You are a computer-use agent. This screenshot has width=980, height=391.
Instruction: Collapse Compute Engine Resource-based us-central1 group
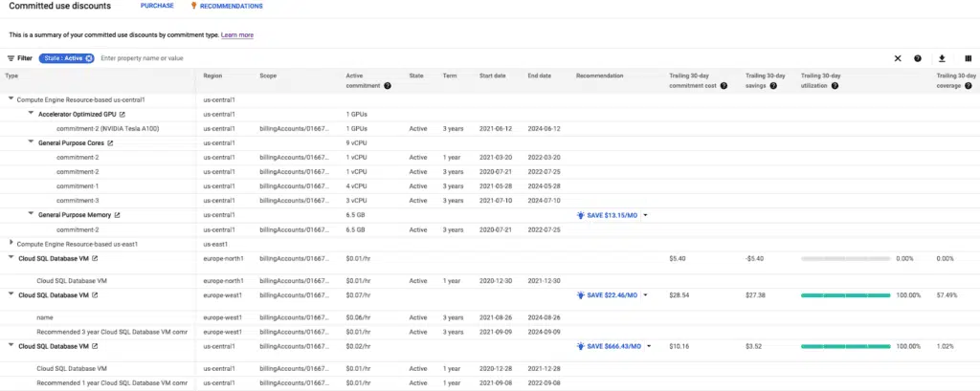(x=11, y=98)
